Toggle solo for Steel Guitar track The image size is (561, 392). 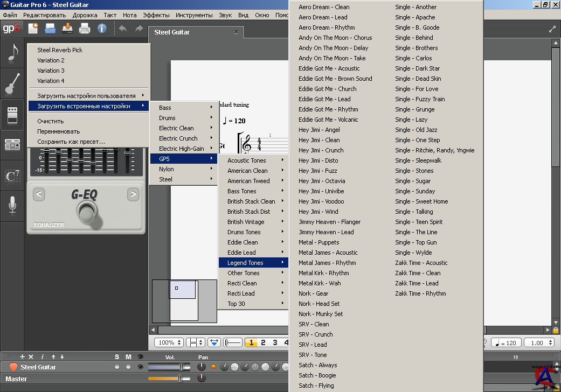(x=117, y=367)
